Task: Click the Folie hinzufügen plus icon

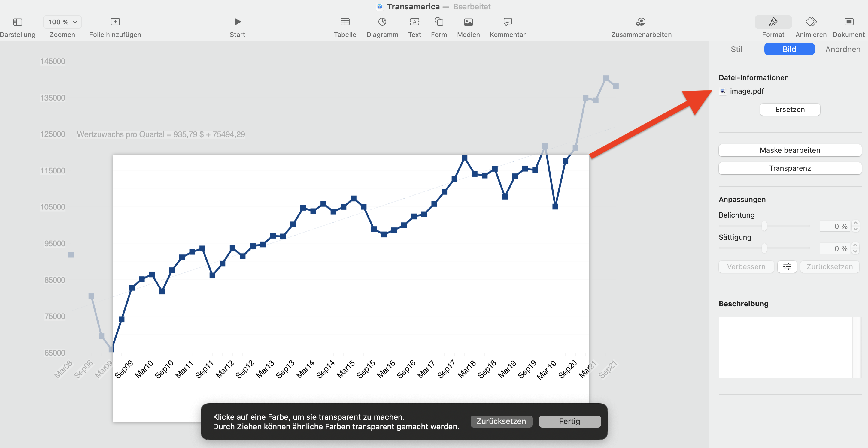Action: pyautogui.click(x=115, y=22)
